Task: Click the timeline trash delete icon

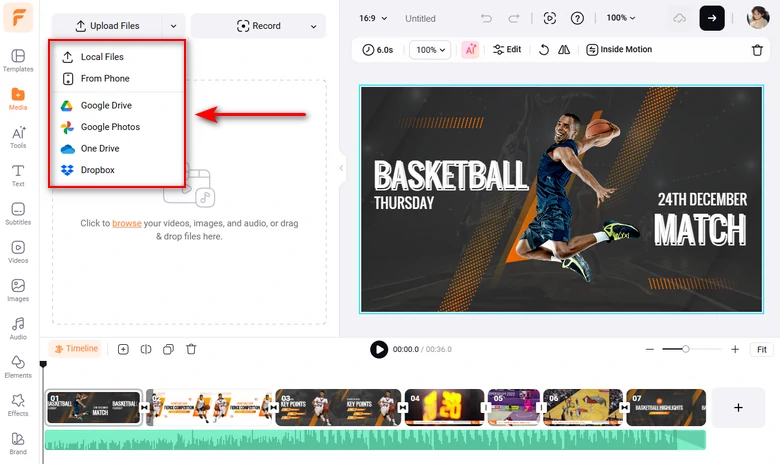Action: pyautogui.click(x=191, y=349)
